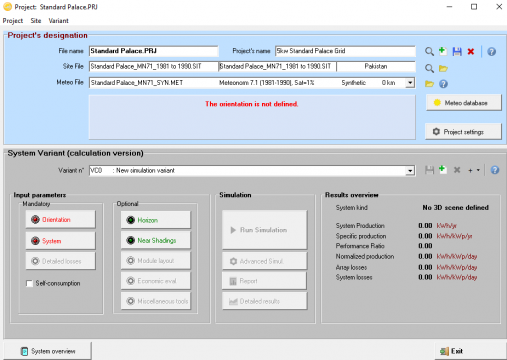The width and height of the screenshot is (507, 360).
Task: Open help icon in System Variant section
Action: [495, 170]
